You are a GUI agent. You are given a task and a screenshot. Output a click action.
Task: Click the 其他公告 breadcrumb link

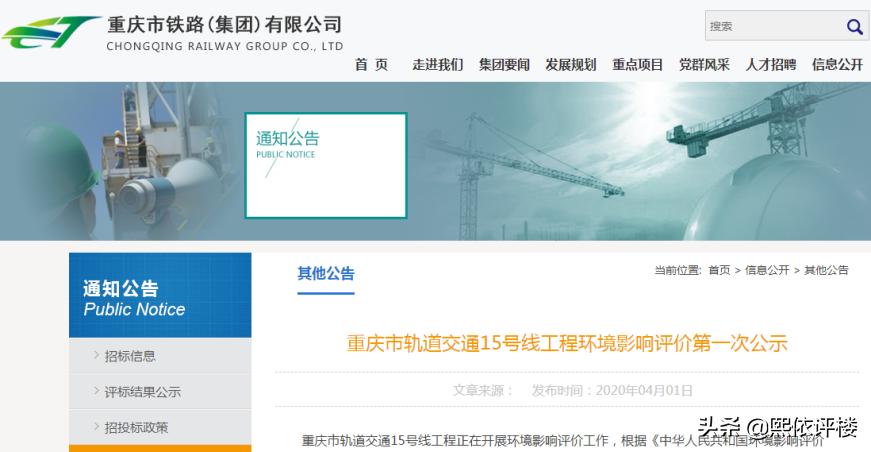tap(827, 270)
